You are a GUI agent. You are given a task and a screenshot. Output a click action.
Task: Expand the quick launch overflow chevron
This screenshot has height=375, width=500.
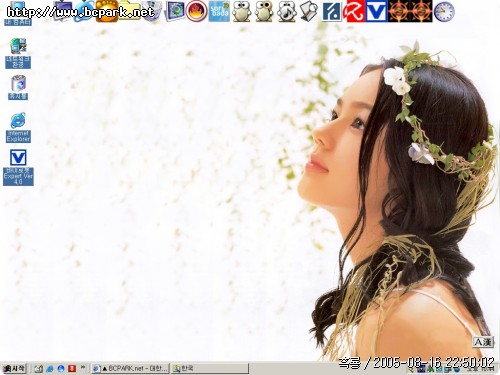coord(83,367)
